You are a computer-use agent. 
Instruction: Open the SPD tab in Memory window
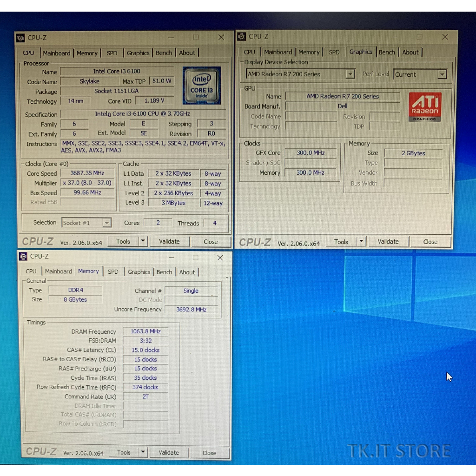pyautogui.click(x=113, y=272)
